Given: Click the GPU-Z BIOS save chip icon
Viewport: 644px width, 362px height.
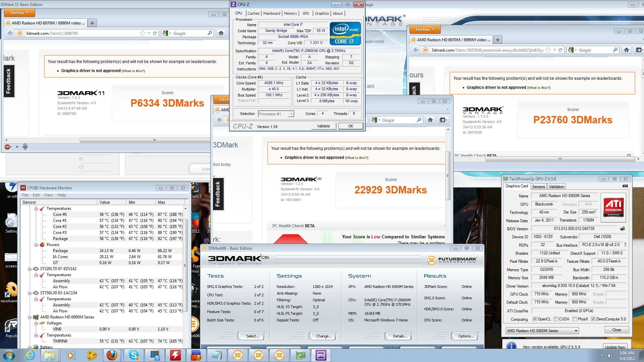Looking at the screenshot, I should point(623,229).
